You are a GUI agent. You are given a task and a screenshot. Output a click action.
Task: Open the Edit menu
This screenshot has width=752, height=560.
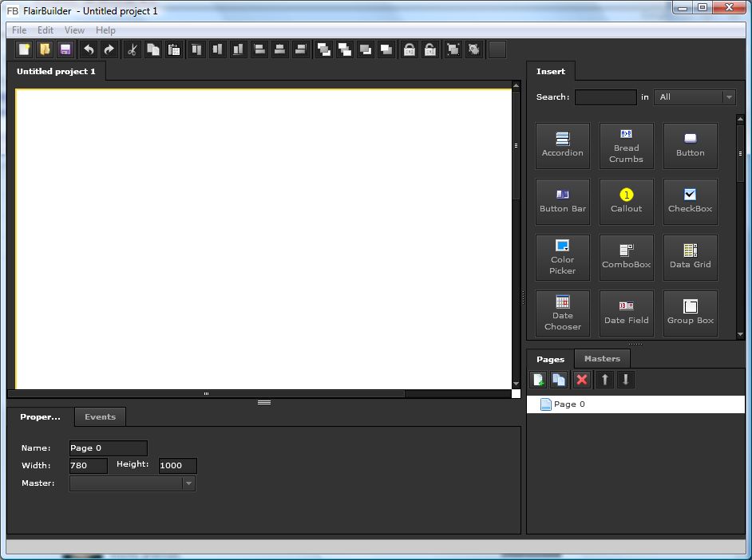(x=46, y=30)
